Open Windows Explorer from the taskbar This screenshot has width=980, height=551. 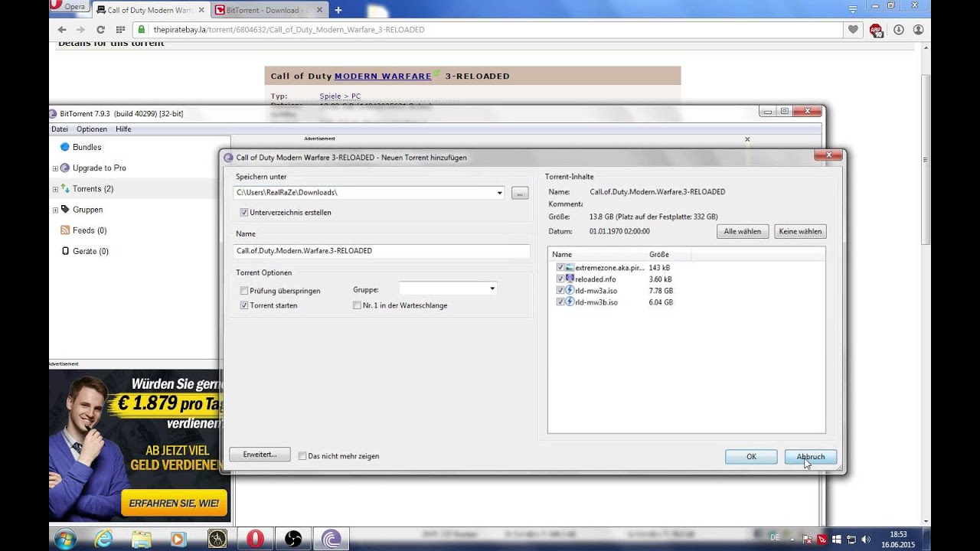pyautogui.click(x=141, y=539)
